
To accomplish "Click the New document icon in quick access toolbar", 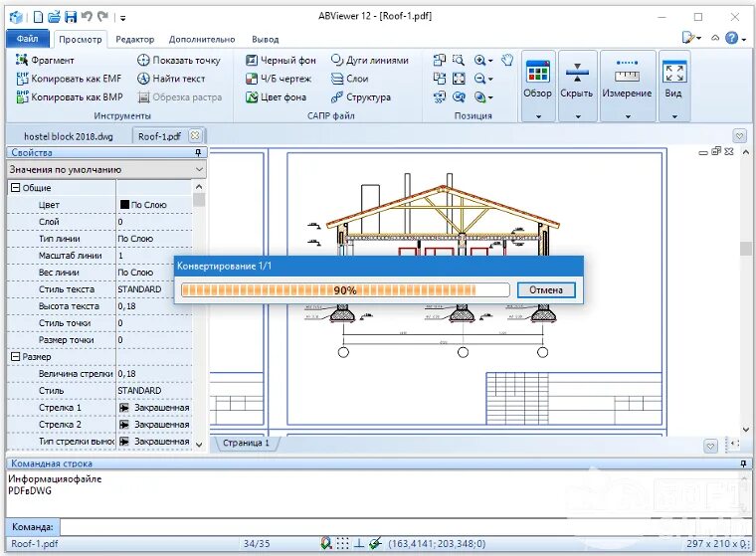I will pos(38,17).
